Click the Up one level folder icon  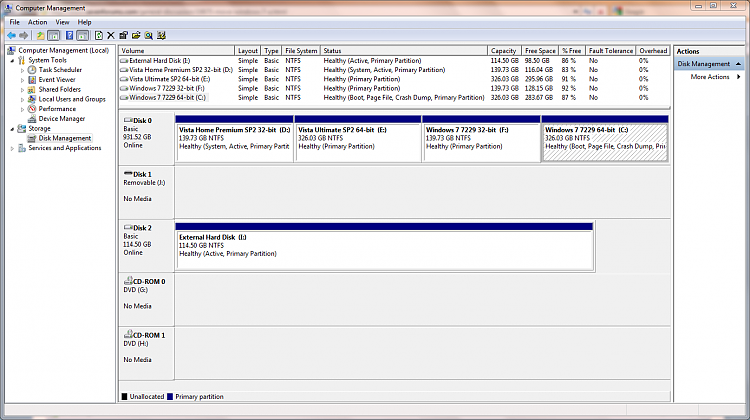click(x=41, y=35)
